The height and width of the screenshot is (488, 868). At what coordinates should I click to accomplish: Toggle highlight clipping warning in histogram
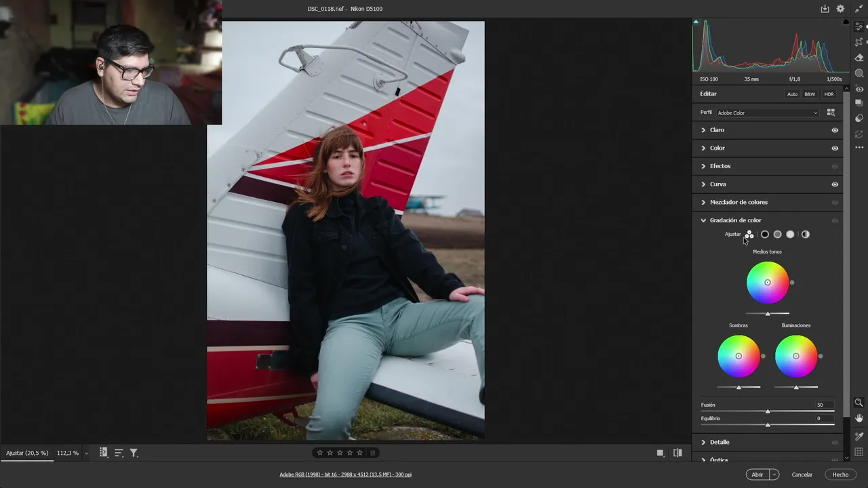(x=846, y=22)
